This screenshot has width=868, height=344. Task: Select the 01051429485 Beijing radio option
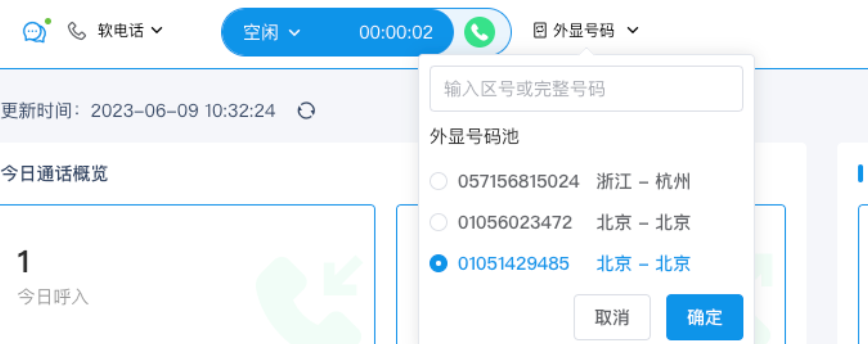[438, 263]
